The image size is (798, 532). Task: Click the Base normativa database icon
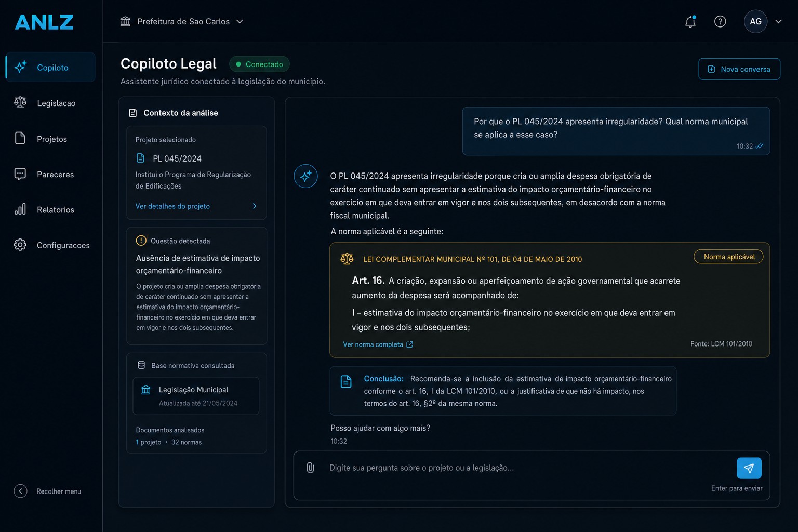(x=141, y=365)
